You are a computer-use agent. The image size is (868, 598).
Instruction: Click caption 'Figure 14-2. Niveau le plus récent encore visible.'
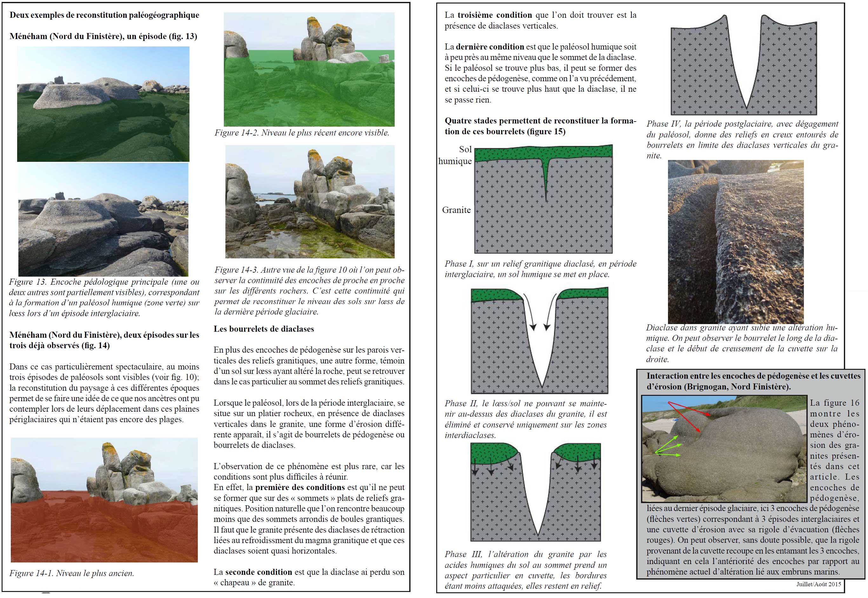[x=302, y=133]
